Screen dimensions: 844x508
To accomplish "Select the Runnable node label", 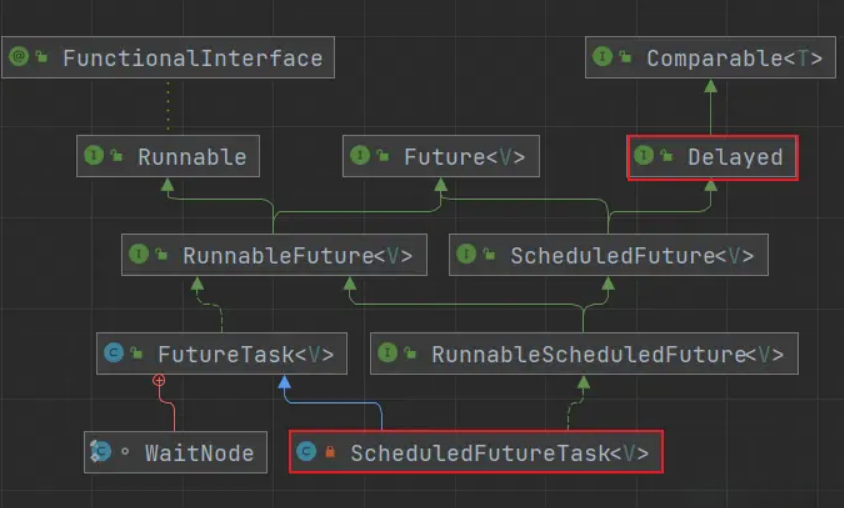I will (x=192, y=157).
